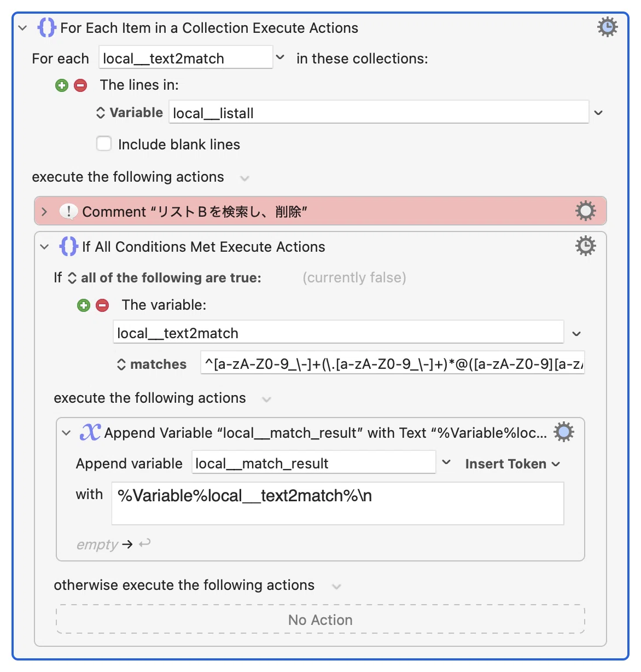The height and width of the screenshot is (672, 641).
Task: Collapse the If All Conditions Met action
Action: (x=44, y=247)
